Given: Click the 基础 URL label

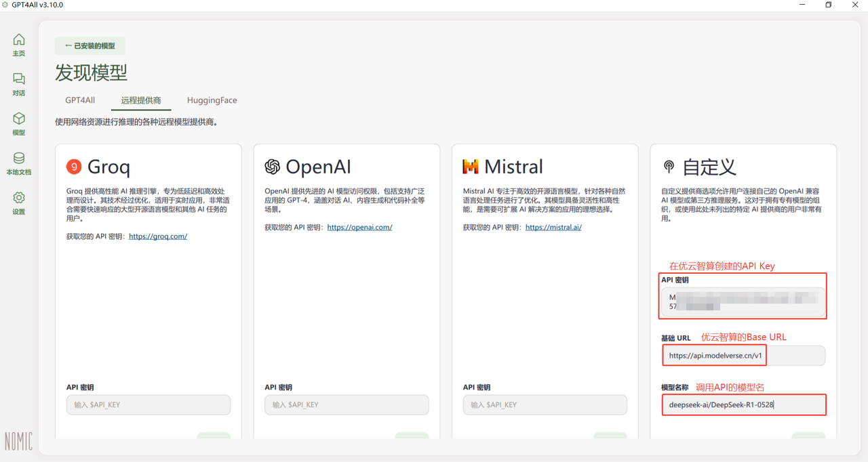Looking at the screenshot, I should click(676, 338).
